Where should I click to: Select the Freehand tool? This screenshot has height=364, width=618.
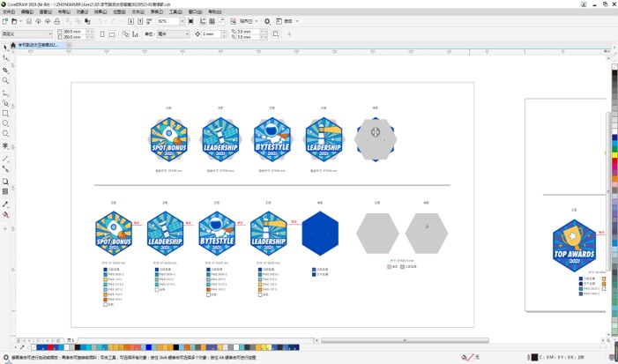tap(5, 93)
